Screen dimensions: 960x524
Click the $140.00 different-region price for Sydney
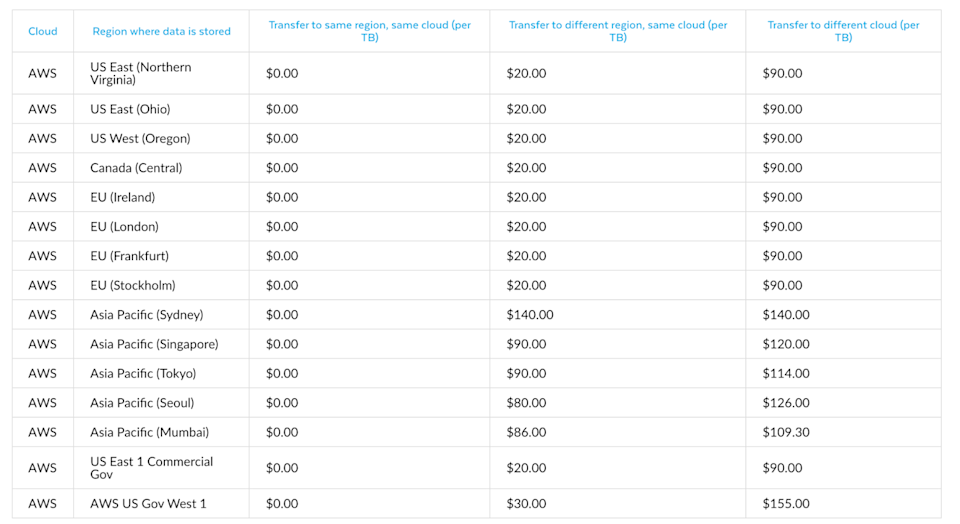point(530,314)
